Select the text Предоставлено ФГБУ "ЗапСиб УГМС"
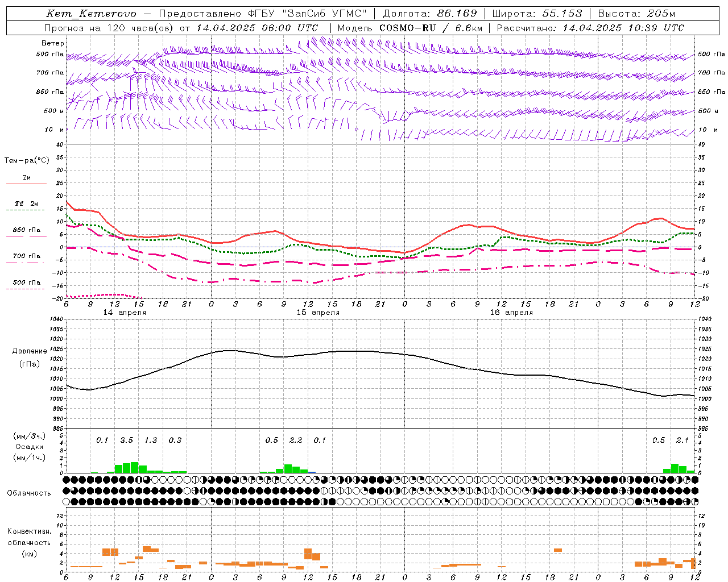728x582 pixels. point(263,14)
